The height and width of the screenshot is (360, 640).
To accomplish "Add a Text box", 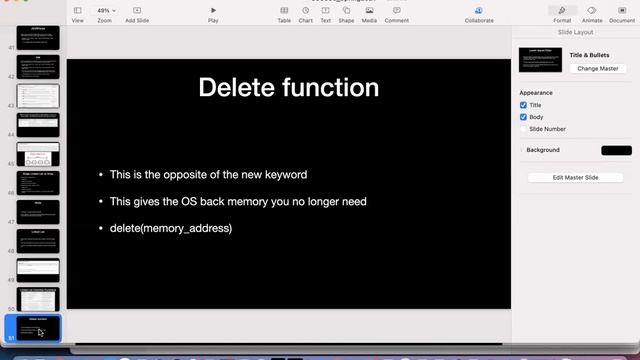I will click(x=325, y=10).
